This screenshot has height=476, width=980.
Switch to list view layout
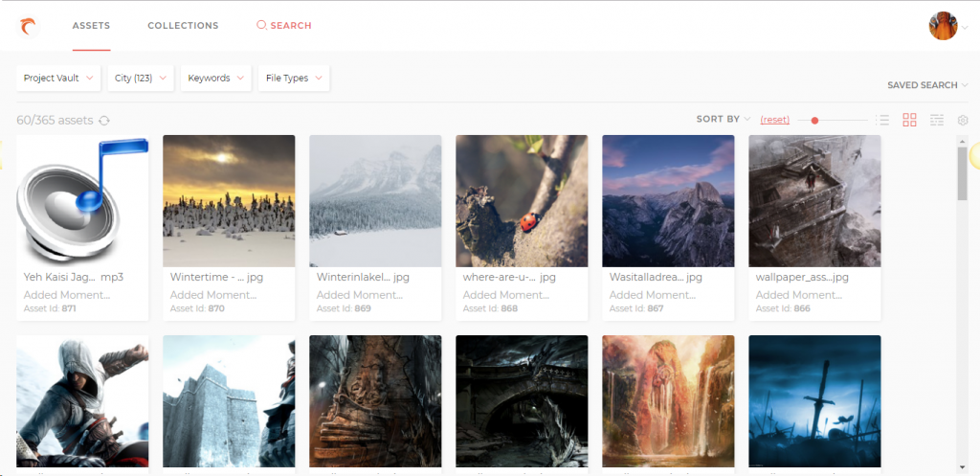tap(883, 120)
